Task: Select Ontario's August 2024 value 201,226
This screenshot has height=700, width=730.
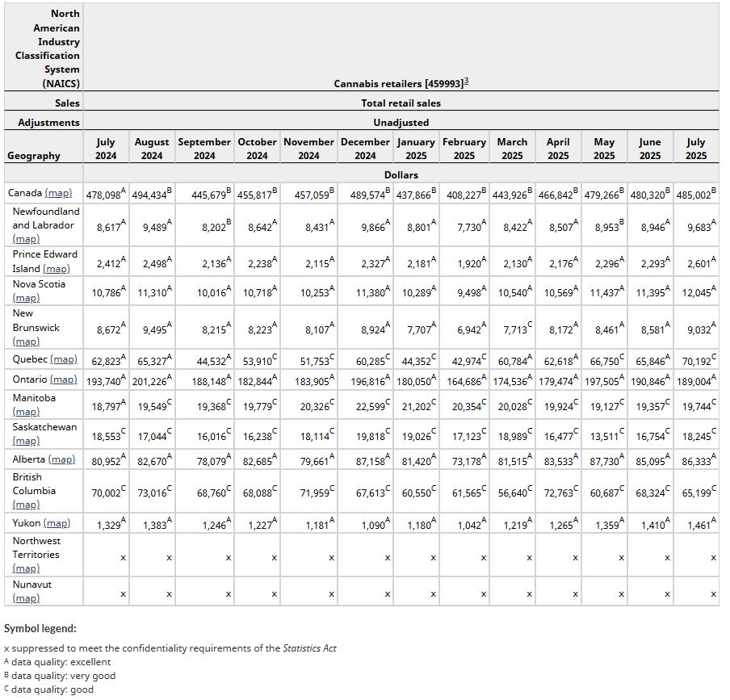Action: pyautogui.click(x=150, y=380)
